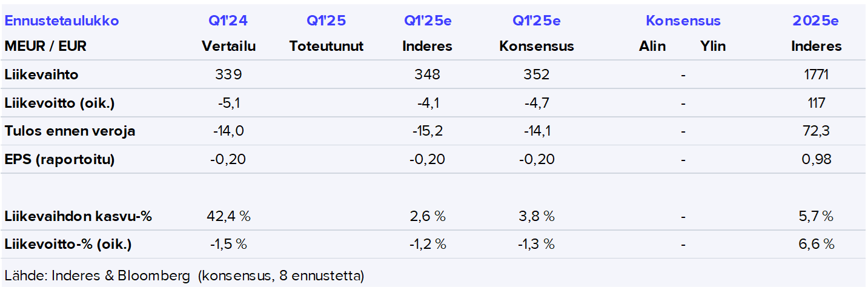Click the Ylin consensus subheader
This screenshot has height=290, width=868.
point(712,46)
